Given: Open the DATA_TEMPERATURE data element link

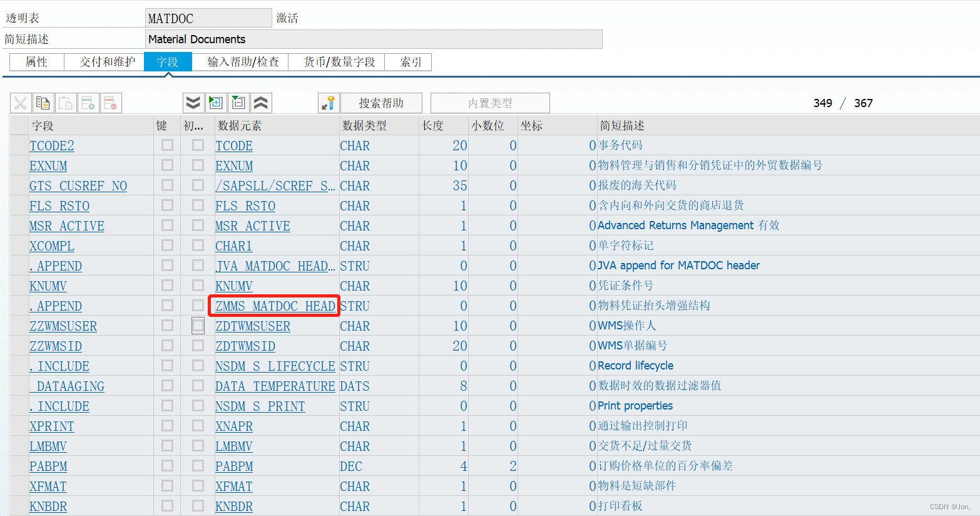Looking at the screenshot, I should point(275,386).
